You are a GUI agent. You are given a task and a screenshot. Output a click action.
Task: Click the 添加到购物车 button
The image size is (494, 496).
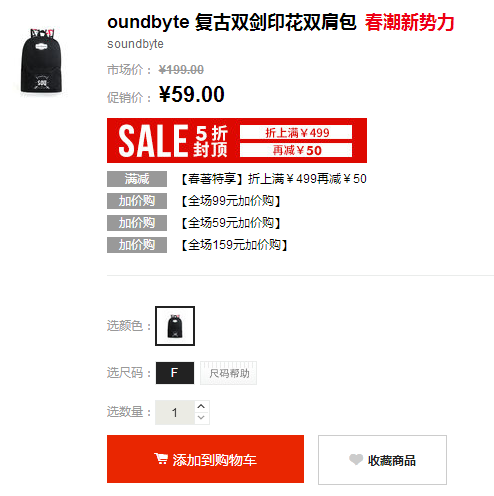(x=205, y=459)
